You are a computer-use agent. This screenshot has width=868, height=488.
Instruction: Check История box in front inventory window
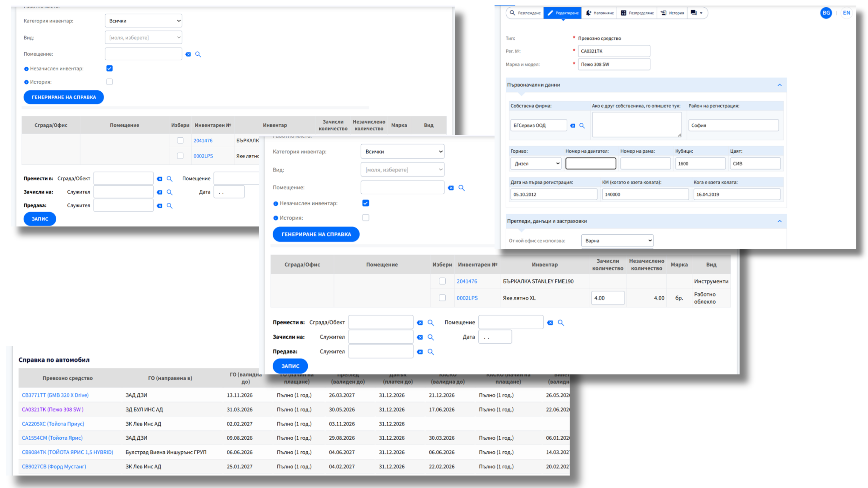tap(366, 218)
